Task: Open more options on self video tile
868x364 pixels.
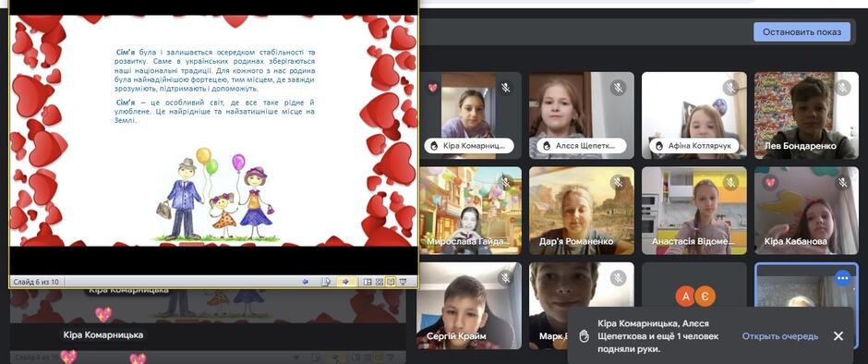Action: tap(842, 278)
